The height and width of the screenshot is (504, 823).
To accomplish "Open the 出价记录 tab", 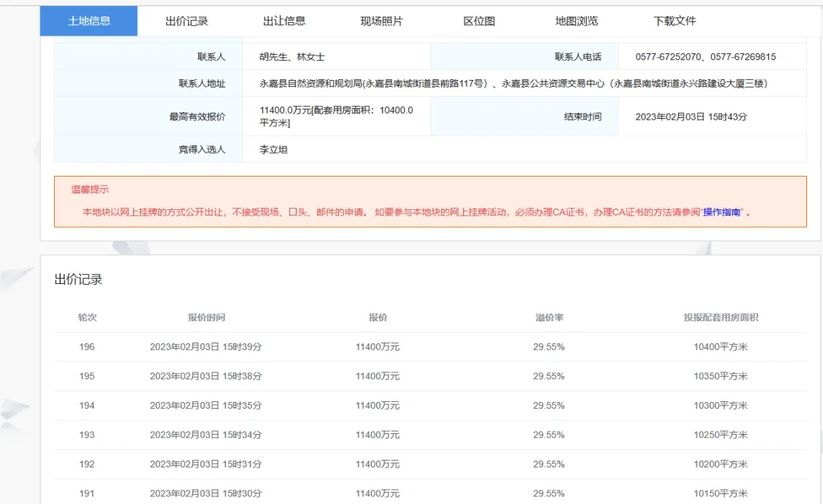I will [187, 21].
